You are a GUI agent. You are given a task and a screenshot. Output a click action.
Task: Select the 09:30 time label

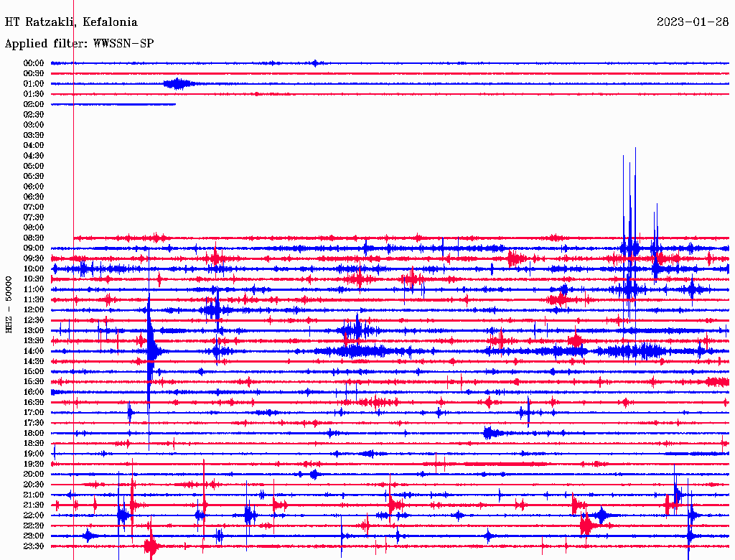click(x=34, y=258)
